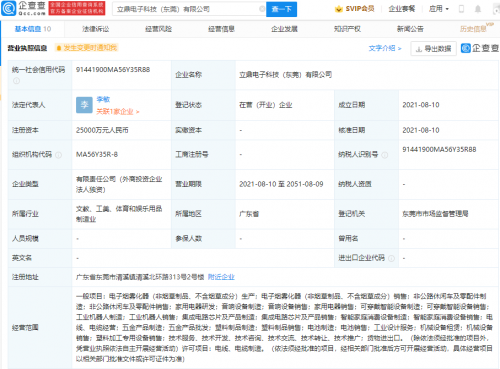Image resolution: width=500 pixels, height=369 pixels.
Task: Click 人员规模 label cell
Action: 40,239
